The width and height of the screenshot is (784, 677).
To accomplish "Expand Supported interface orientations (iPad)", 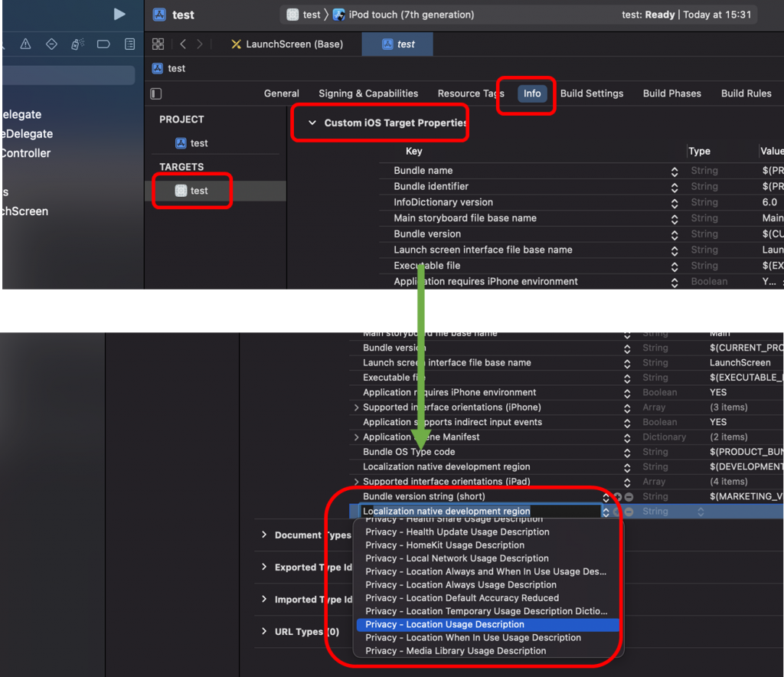I will (x=356, y=482).
